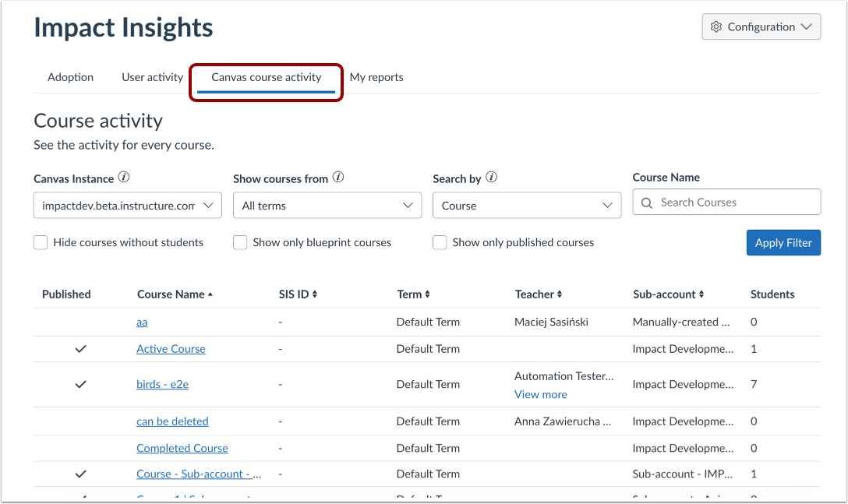Open the My reports tab

coord(376,77)
